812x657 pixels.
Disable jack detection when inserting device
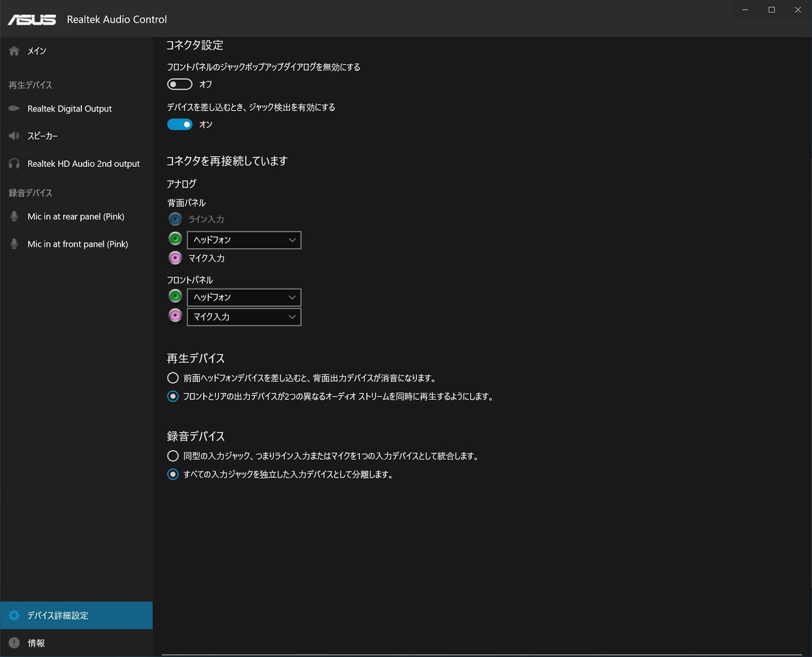pos(179,124)
